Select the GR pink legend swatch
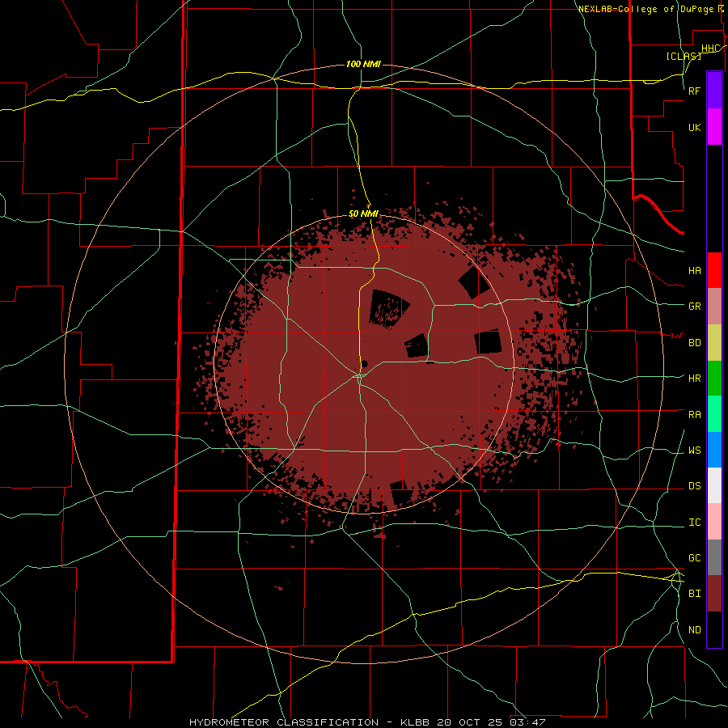 [714, 306]
